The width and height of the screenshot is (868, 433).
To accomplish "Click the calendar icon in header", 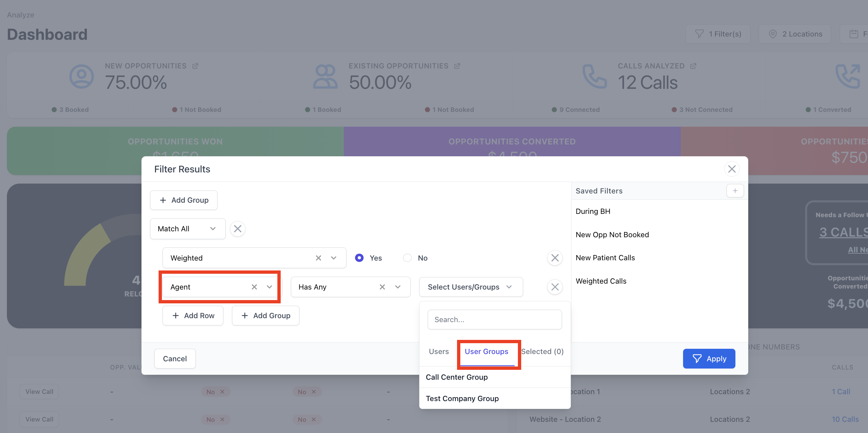I will 854,34.
